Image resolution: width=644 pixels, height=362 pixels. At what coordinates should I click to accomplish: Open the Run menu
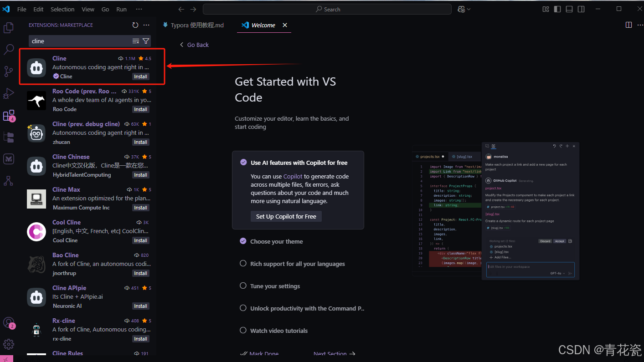(122, 9)
